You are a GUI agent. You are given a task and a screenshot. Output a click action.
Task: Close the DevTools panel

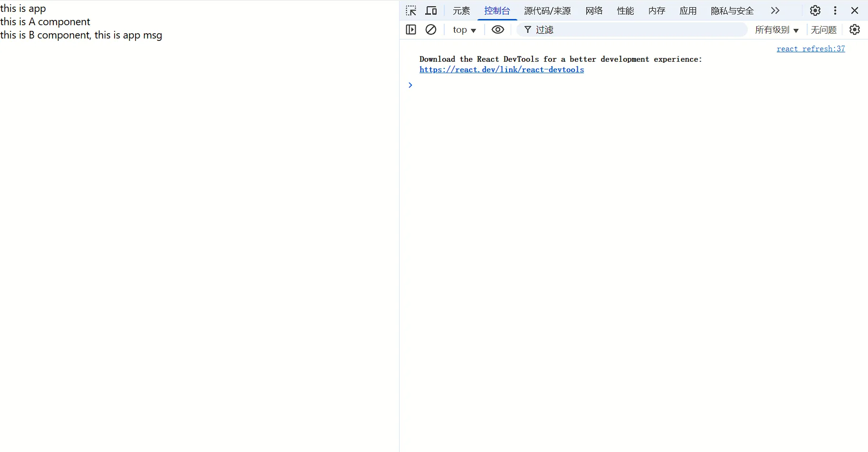pyautogui.click(x=855, y=10)
